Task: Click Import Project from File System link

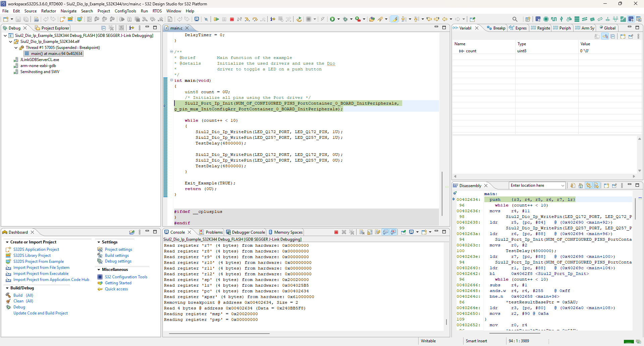Action: (x=41, y=268)
